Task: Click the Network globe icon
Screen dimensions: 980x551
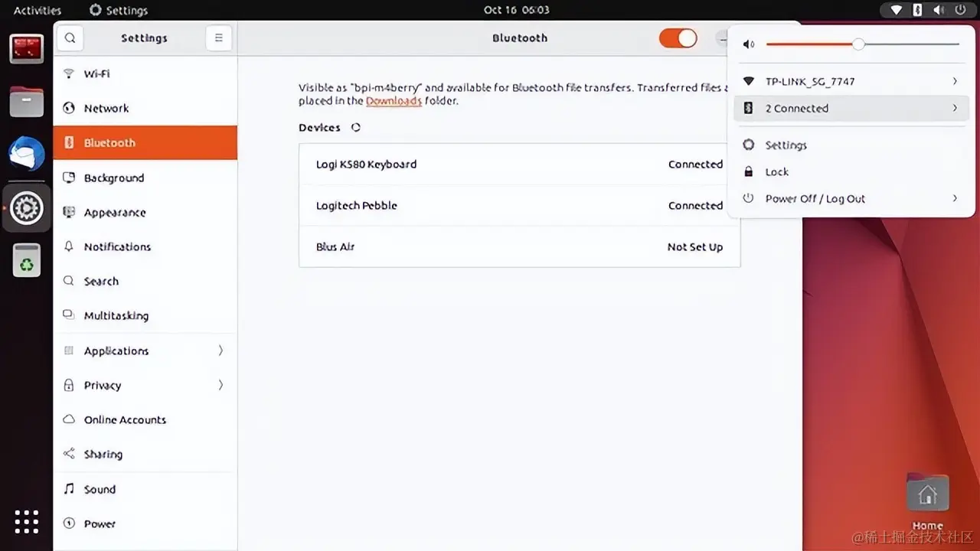Action: [x=69, y=108]
